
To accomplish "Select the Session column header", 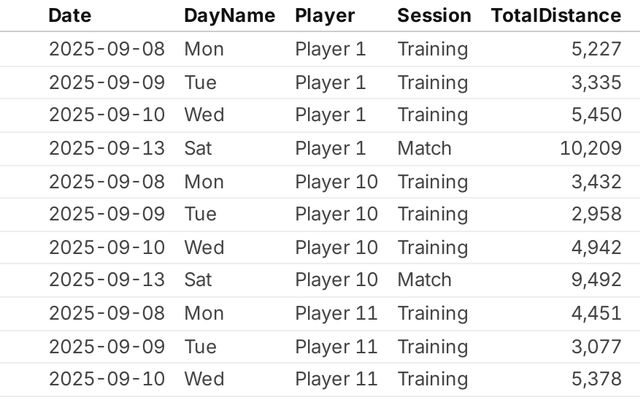I will click(433, 15).
